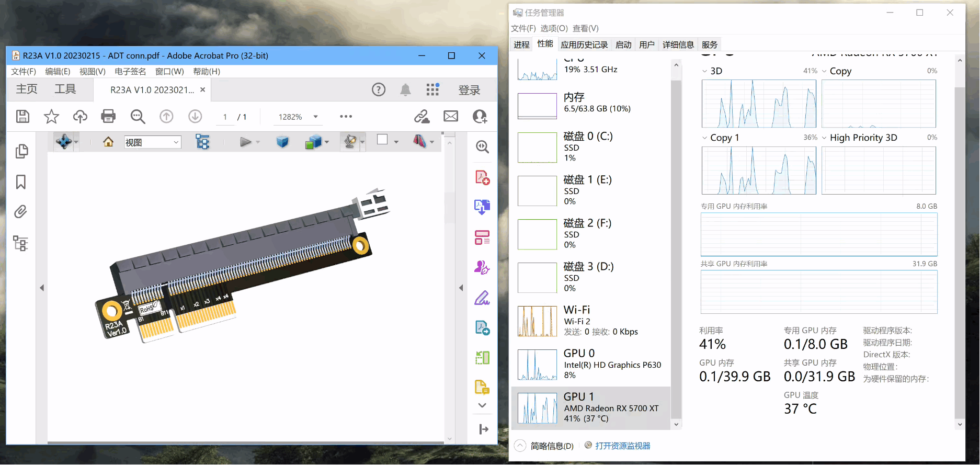Open the 帮助(H) menu in Acrobat
This screenshot has width=980, height=465.
[x=207, y=72]
